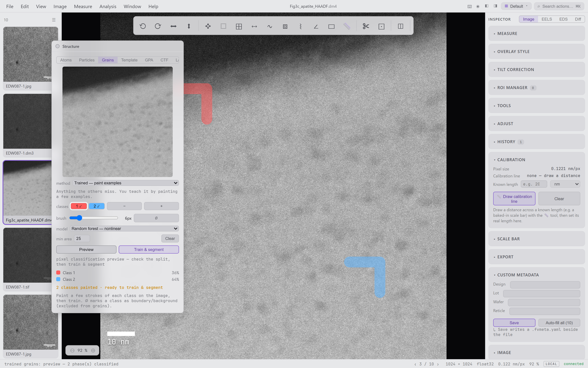Screen dimensions: 588x368
Task: Choose the solid rectangle tool icon
Action: tap(331, 26)
